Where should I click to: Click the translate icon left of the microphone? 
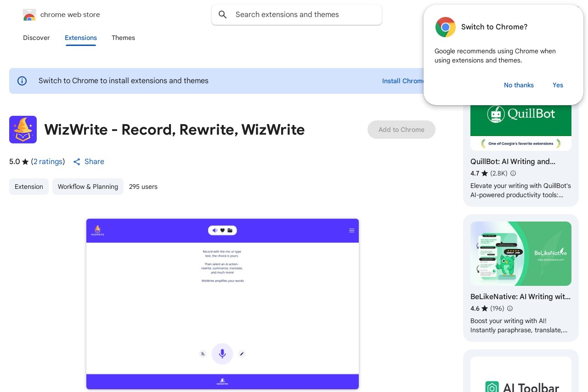[203, 354]
